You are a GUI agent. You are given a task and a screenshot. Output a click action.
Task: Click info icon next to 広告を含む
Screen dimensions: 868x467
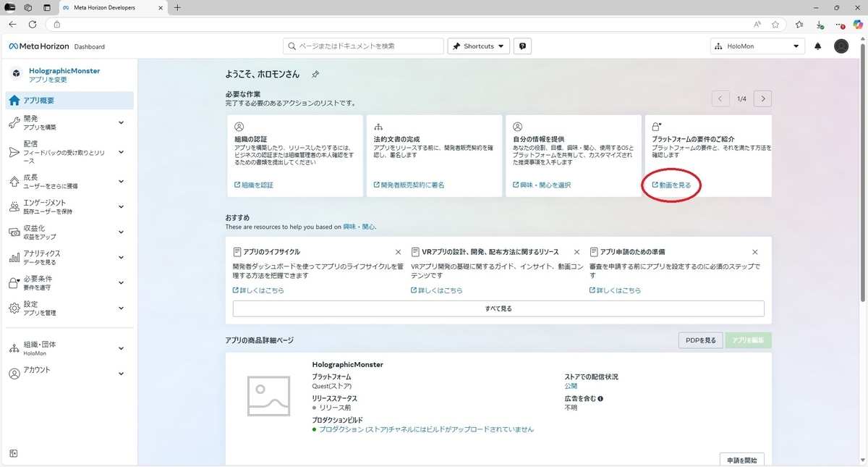click(600, 398)
